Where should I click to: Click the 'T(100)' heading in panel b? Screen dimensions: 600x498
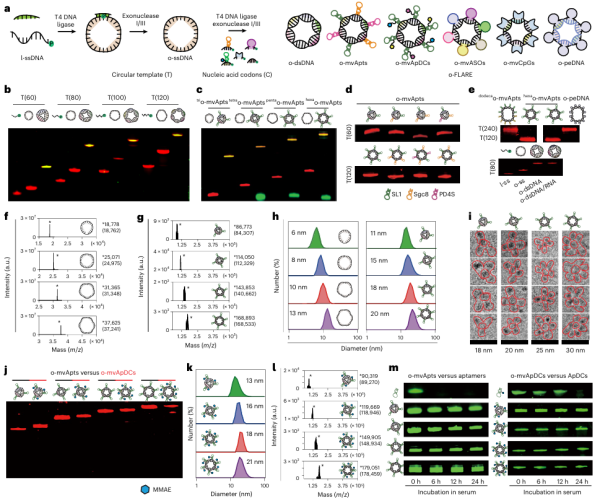117,98
